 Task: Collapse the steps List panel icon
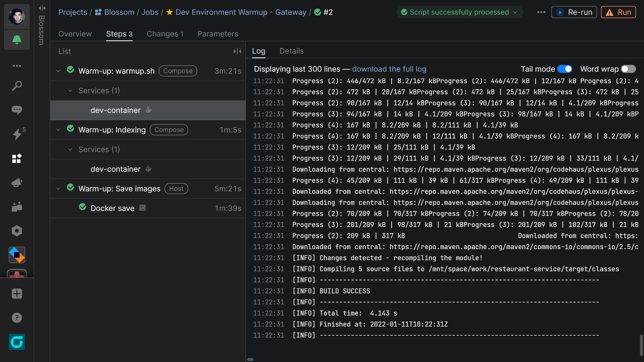[x=237, y=52]
